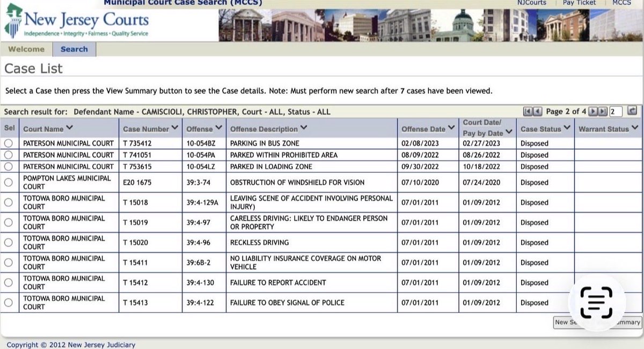This screenshot has height=349, width=644.
Task: Follow the Pay Ticket link
Action: 579,3
